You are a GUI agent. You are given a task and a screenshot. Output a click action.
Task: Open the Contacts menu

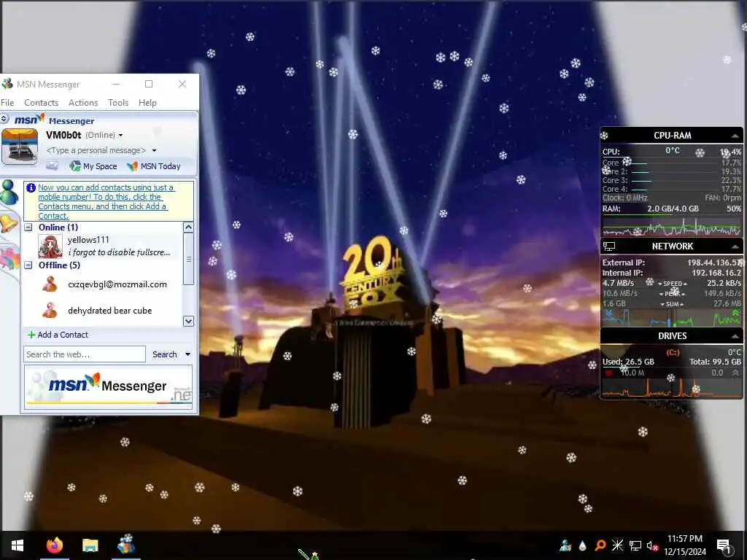(x=41, y=102)
